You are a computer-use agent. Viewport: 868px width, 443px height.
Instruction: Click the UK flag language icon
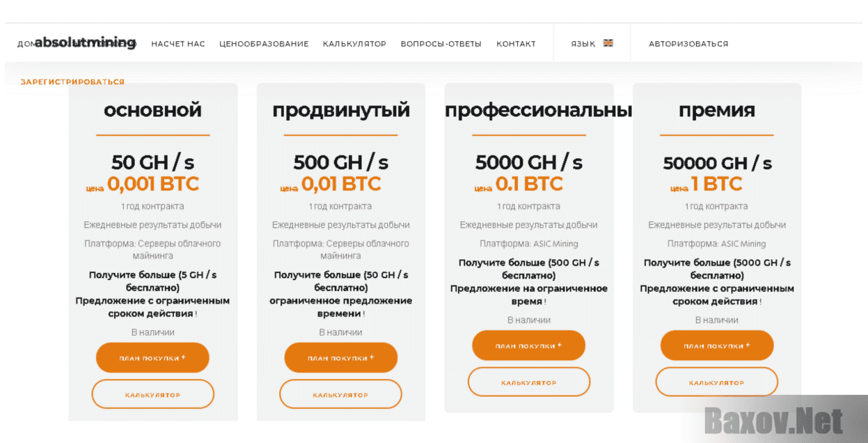(608, 43)
